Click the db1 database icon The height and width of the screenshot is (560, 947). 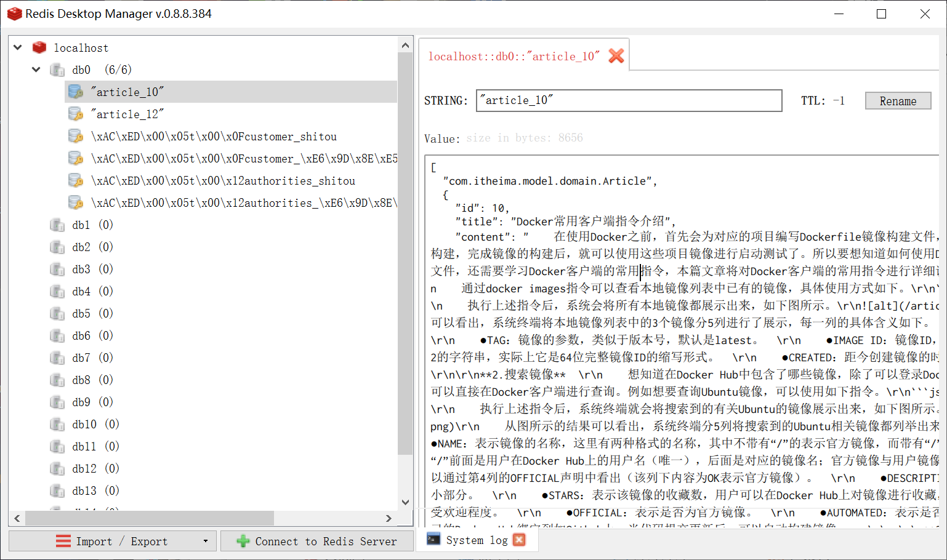tap(57, 225)
